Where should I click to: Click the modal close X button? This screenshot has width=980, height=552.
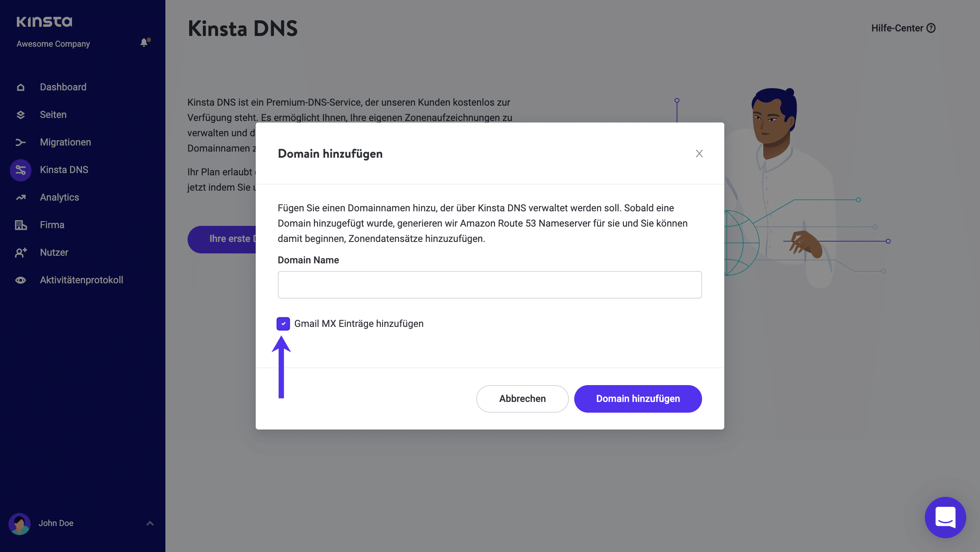coord(699,154)
